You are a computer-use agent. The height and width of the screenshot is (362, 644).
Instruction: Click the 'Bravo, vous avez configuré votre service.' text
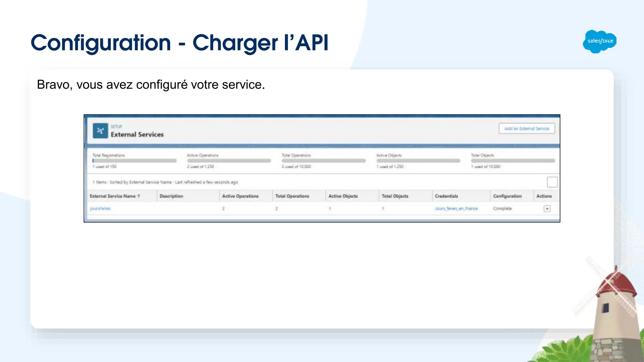[151, 85]
